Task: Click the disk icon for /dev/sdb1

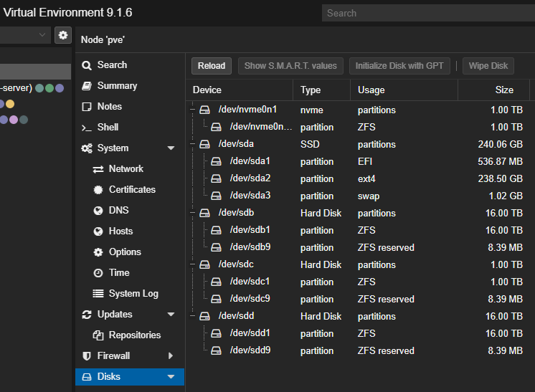Action: tap(216, 230)
